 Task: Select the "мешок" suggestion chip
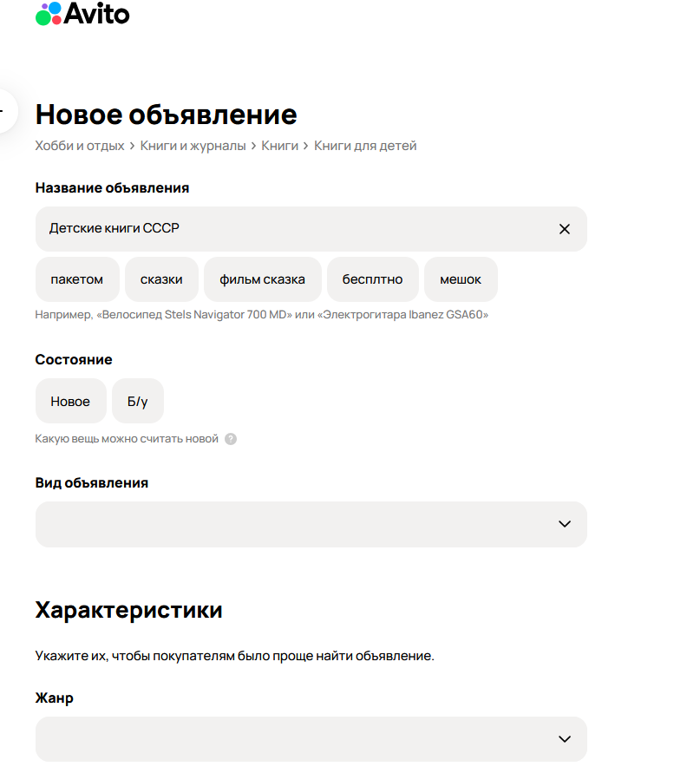460,278
